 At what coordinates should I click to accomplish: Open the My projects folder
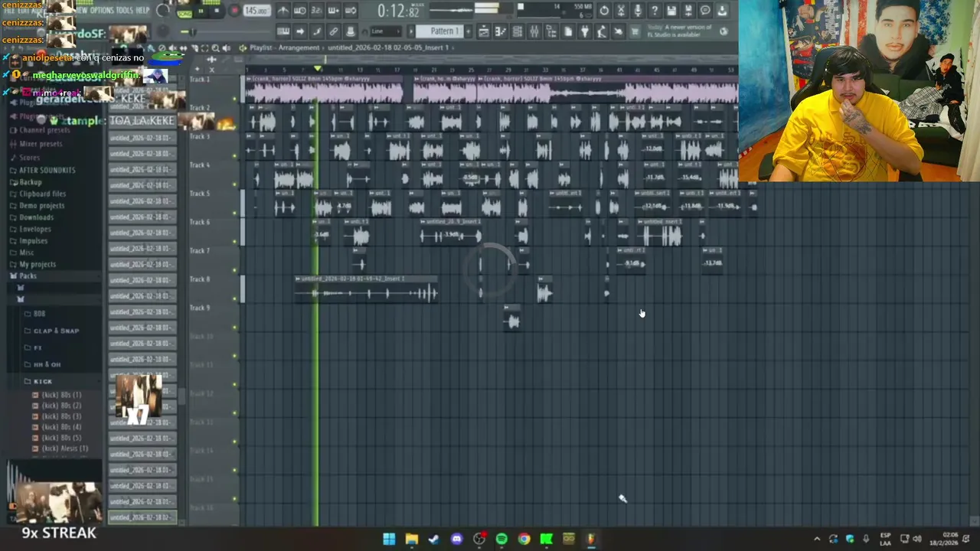point(37,264)
